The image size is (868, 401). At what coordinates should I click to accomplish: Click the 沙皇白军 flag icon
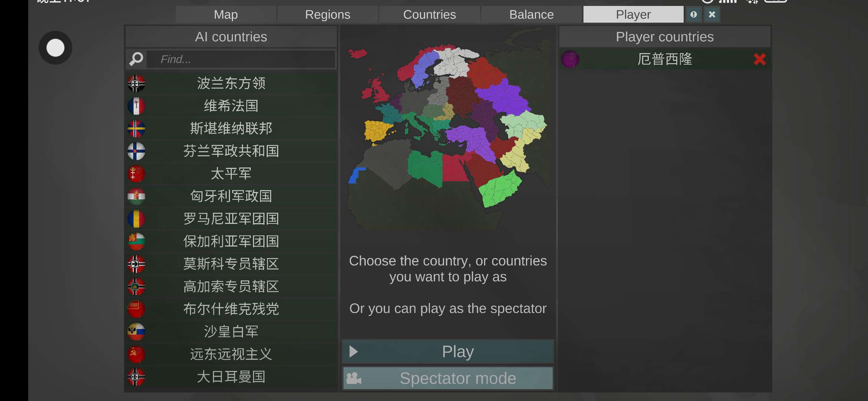(136, 332)
